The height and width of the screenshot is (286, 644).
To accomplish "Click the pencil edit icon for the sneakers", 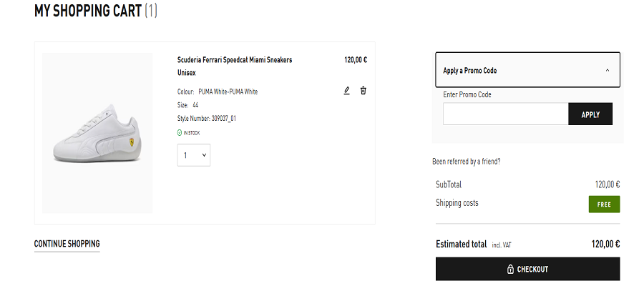I will pos(347,91).
